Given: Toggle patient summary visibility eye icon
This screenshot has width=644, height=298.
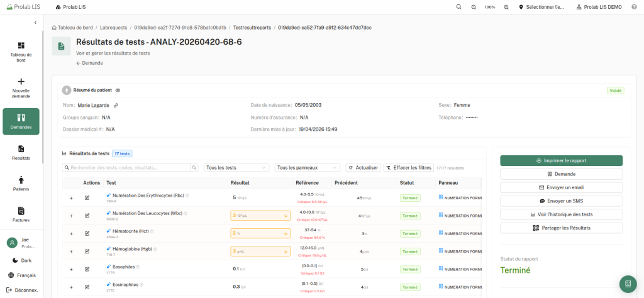Looking at the screenshot, I should [x=118, y=91].
